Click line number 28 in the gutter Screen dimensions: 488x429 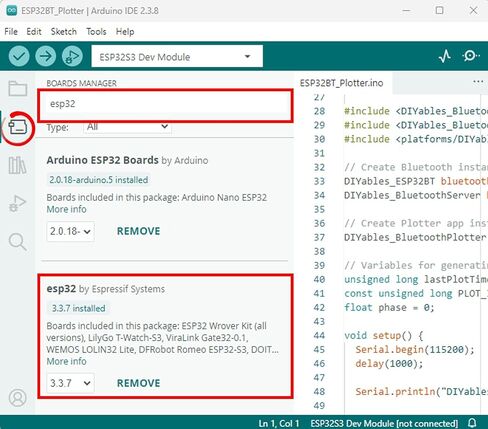319,111
